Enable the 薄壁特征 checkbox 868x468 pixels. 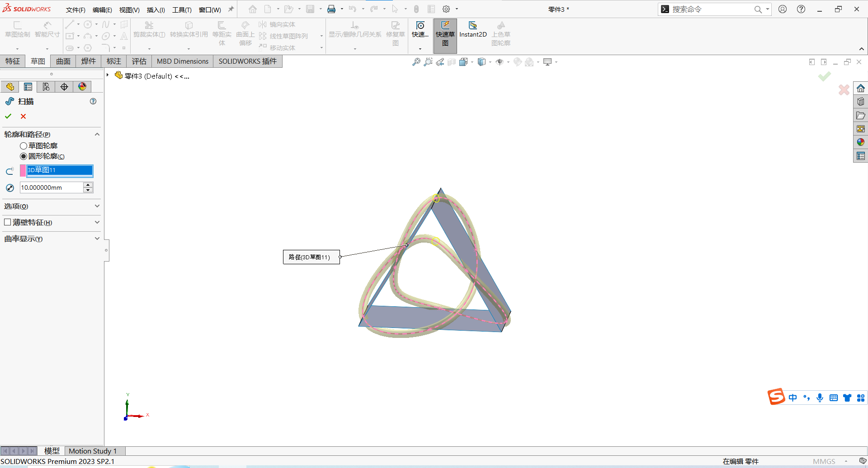pos(7,222)
